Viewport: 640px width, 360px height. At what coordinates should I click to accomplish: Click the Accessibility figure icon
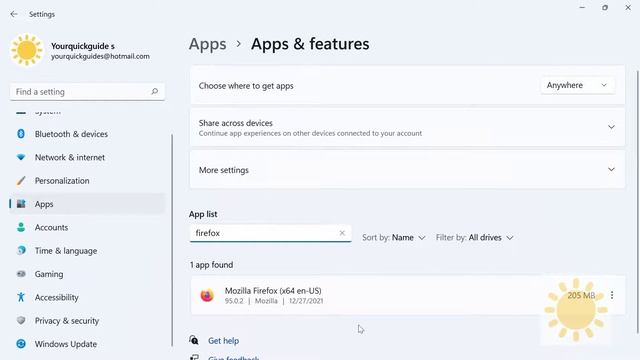click(21, 297)
